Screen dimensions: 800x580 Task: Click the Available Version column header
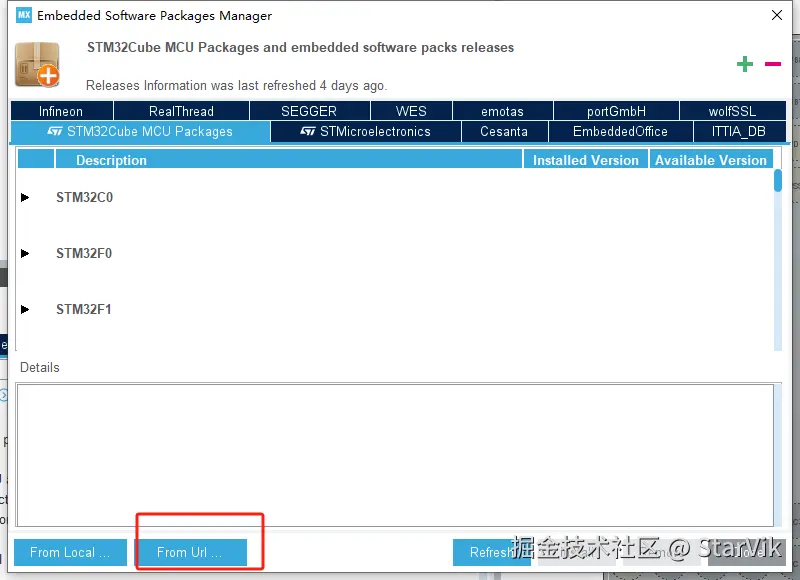(x=711, y=160)
